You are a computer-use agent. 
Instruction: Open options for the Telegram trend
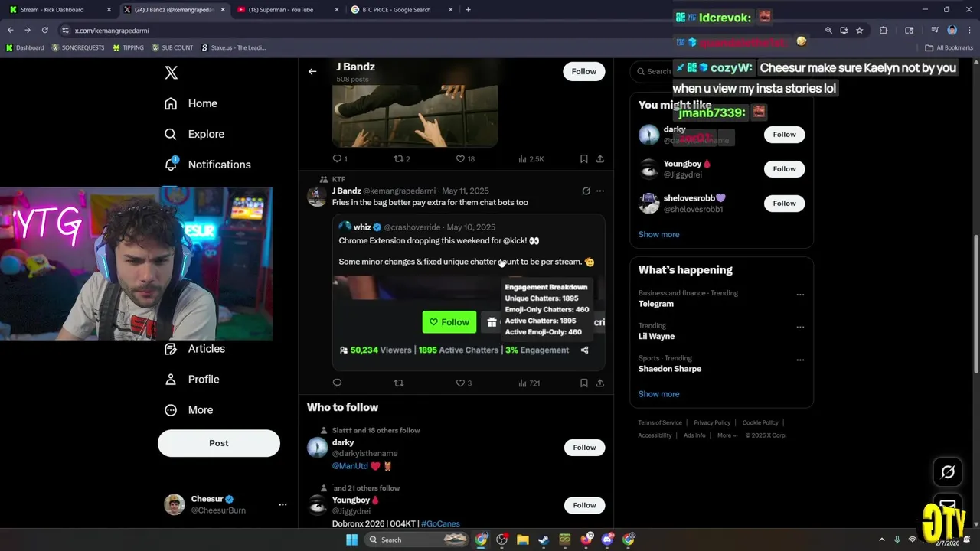(800, 295)
